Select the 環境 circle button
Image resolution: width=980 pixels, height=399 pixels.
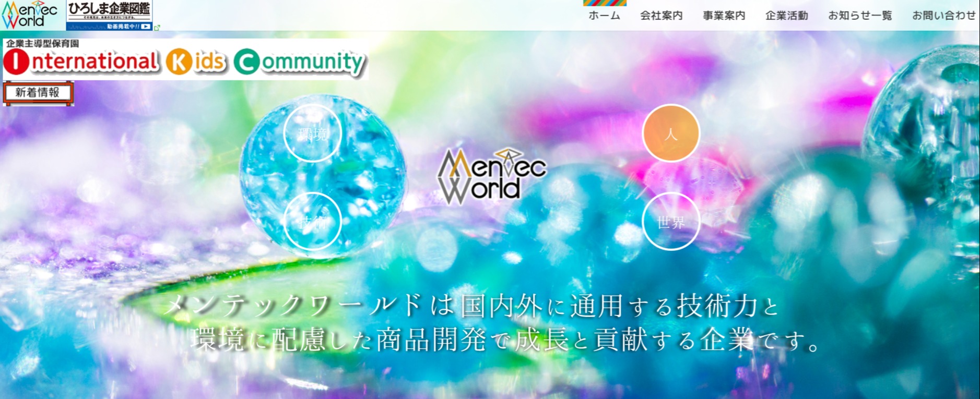(x=313, y=134)
